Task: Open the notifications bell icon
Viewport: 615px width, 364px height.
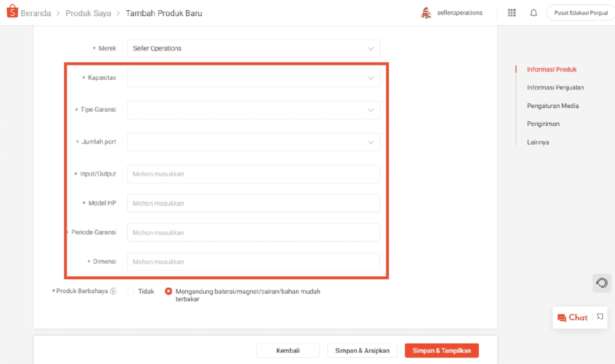Action: coord(533,13)
